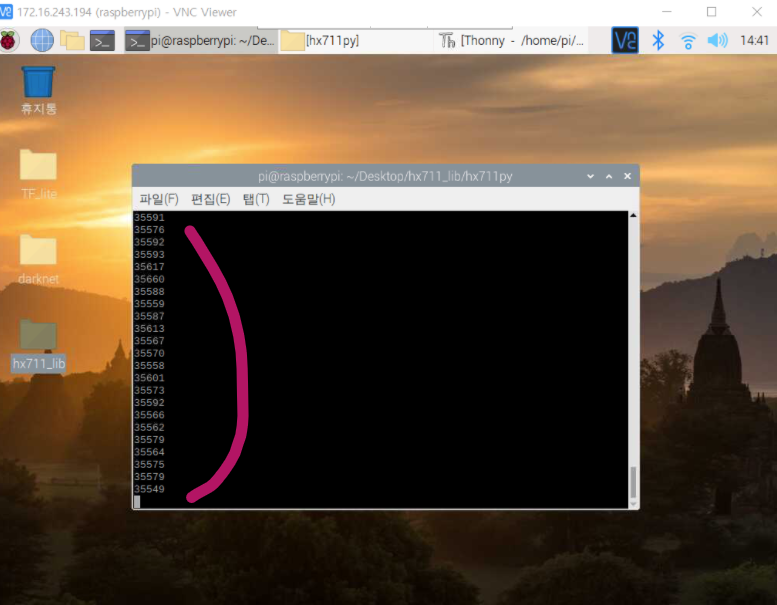Open the 파일(F) menu in terminal
The image size is (777, 605).
(159, 199)
